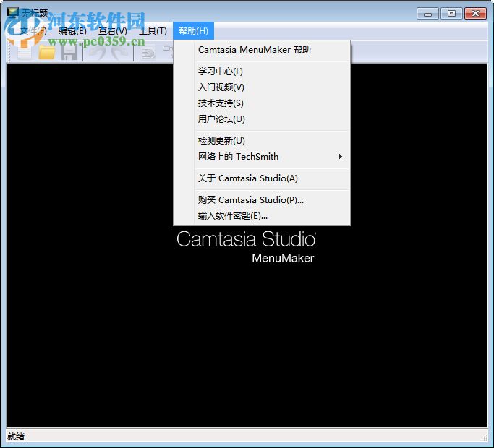Expand the 网络上的 TechSmith submenu
The image size is (494, 448).
pos(262,157)
